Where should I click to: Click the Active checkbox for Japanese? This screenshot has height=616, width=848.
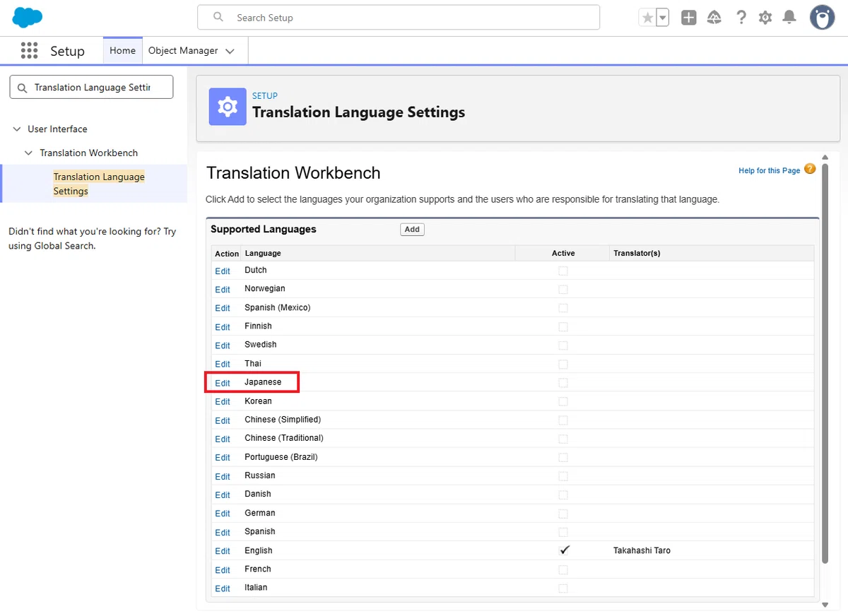(x=563, y=382)
